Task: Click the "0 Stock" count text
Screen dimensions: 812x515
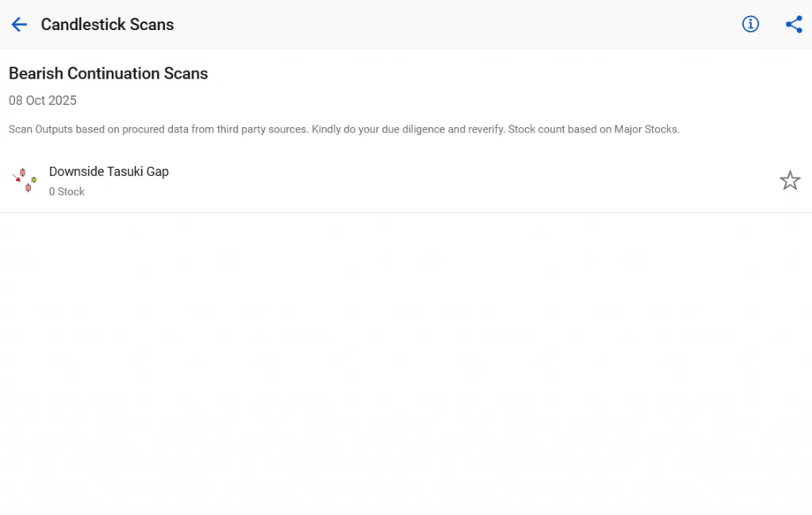Action: pos(67,191)
